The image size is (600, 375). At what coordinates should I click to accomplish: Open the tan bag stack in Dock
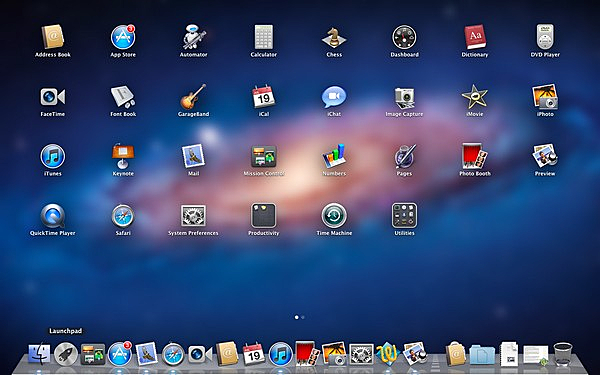pyautogui.click(x=456, y=354)
